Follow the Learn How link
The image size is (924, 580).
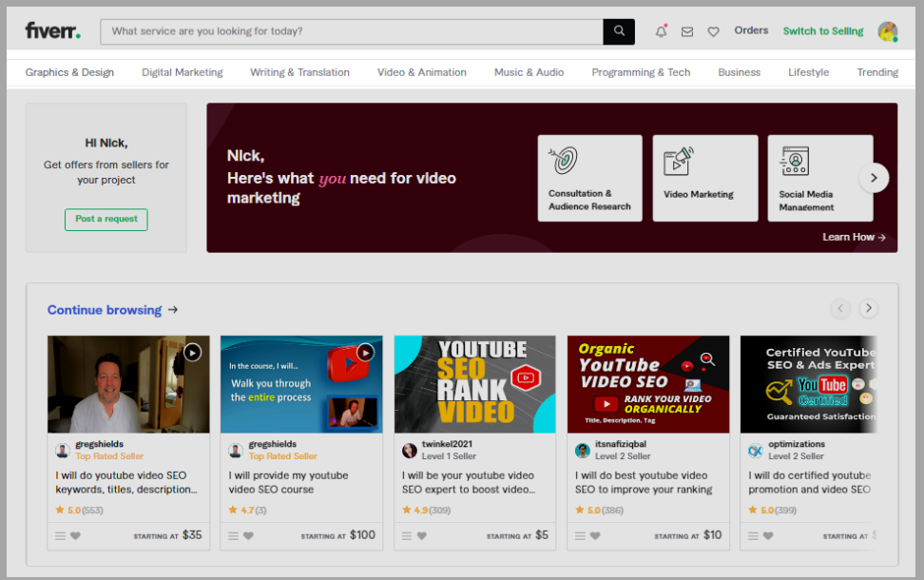854,237
